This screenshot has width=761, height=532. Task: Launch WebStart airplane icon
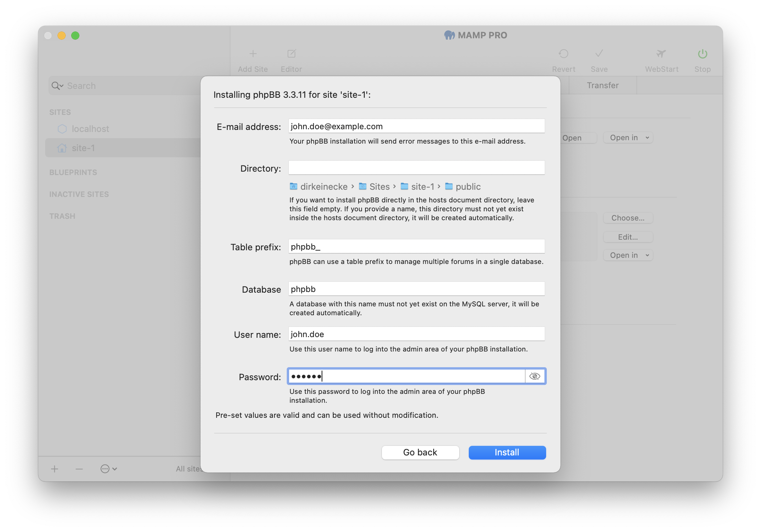(661, 54)
